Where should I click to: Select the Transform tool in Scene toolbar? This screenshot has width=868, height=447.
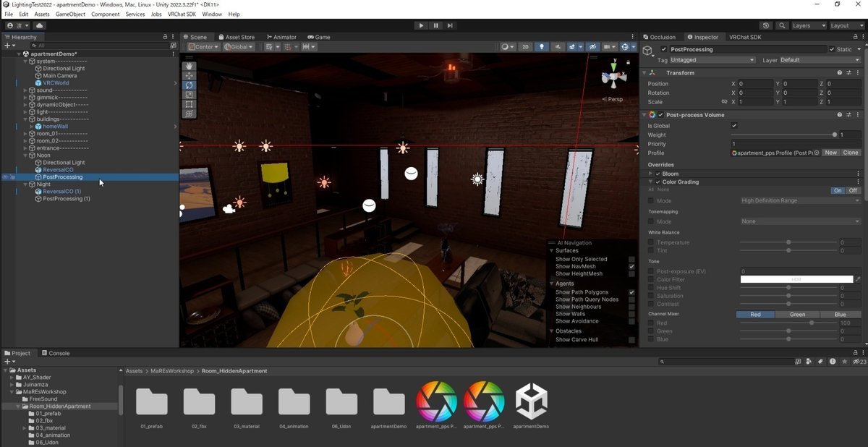(x=190, y=114)
